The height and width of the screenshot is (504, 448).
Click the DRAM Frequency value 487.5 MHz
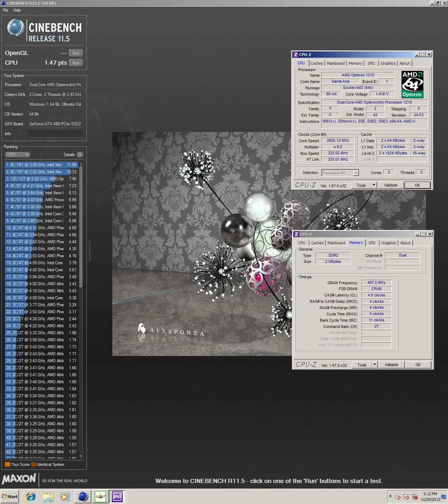pyautogui.click(x=376, y=283)
